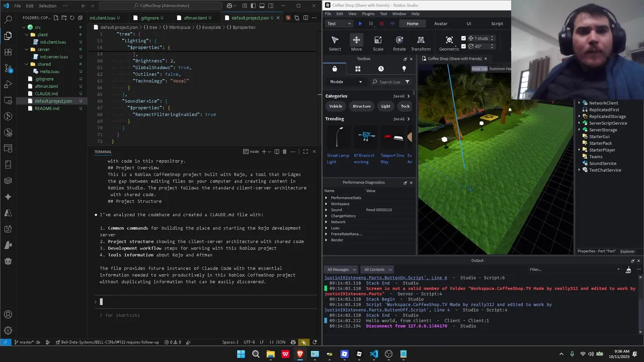Open Toolbox Inventory grid tab
644x362 pixels.
[x=358, y=69]
